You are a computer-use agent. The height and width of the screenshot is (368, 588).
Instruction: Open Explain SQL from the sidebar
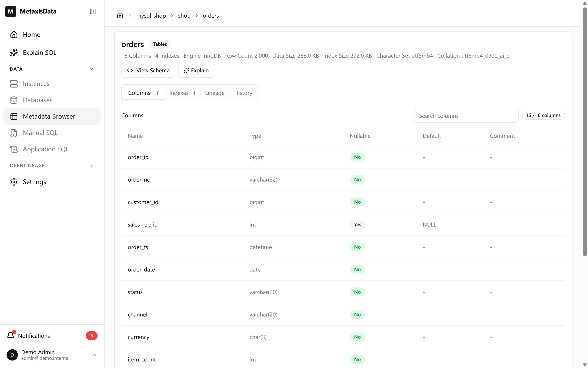[52, 53]
